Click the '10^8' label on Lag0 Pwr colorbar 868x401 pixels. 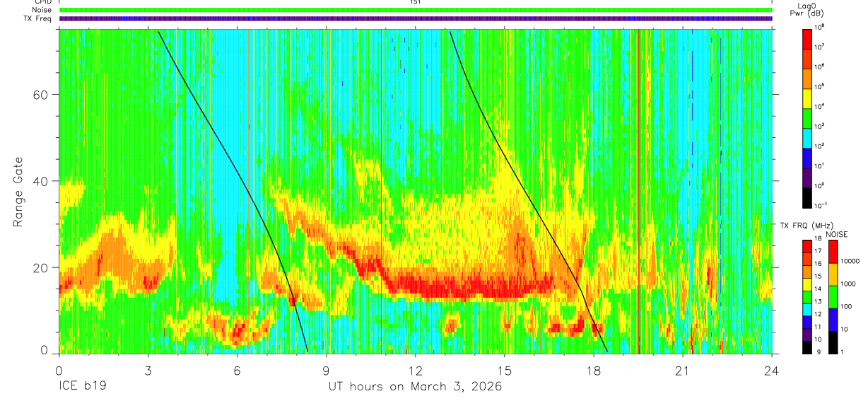pyautogui.click(x=820, y=27)
